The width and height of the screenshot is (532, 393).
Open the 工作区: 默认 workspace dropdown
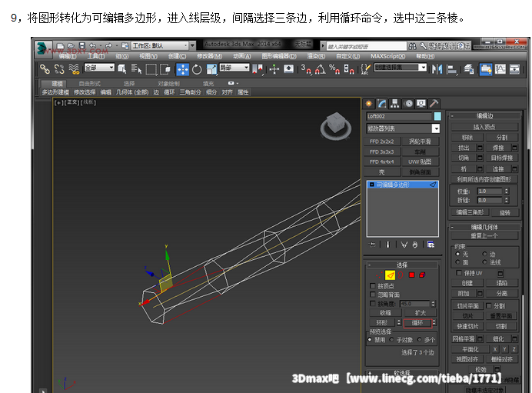click(160, 45)
